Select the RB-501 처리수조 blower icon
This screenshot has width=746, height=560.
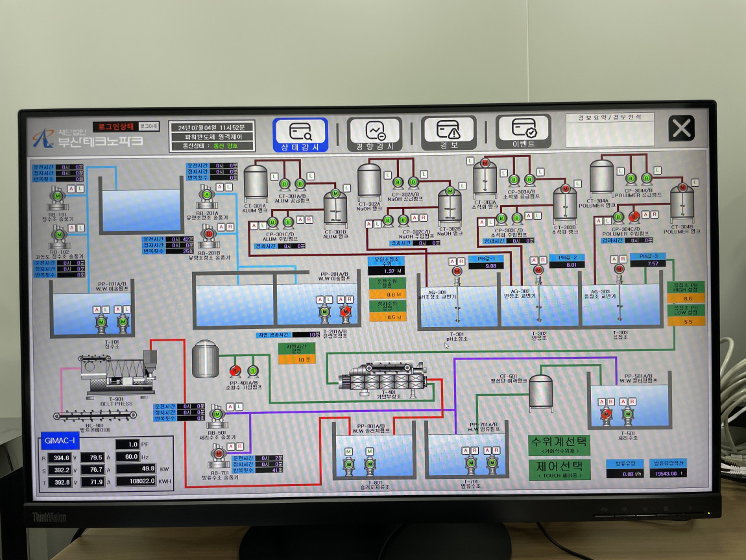pos(217,417)
